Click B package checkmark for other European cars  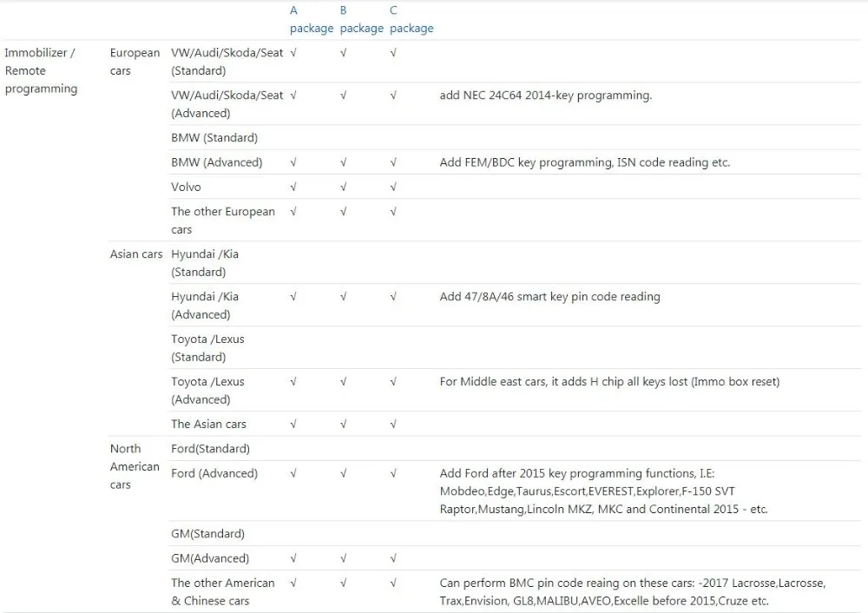[343, 212]
